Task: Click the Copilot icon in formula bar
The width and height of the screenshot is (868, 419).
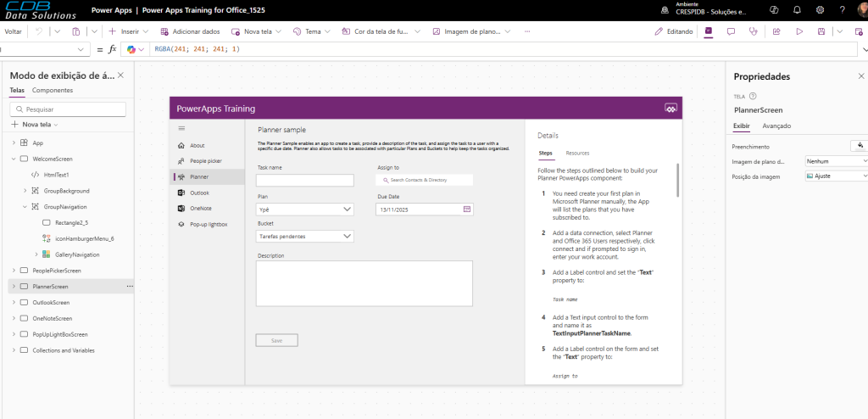Action: (131, 49)
